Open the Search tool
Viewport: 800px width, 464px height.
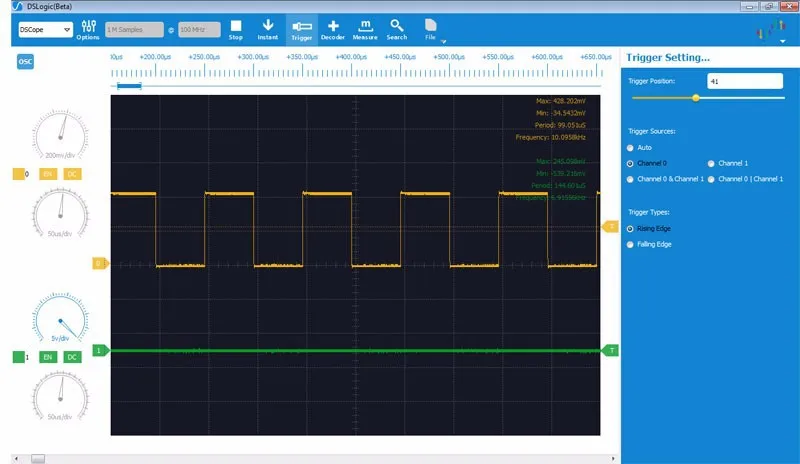(x=396, y=30)
